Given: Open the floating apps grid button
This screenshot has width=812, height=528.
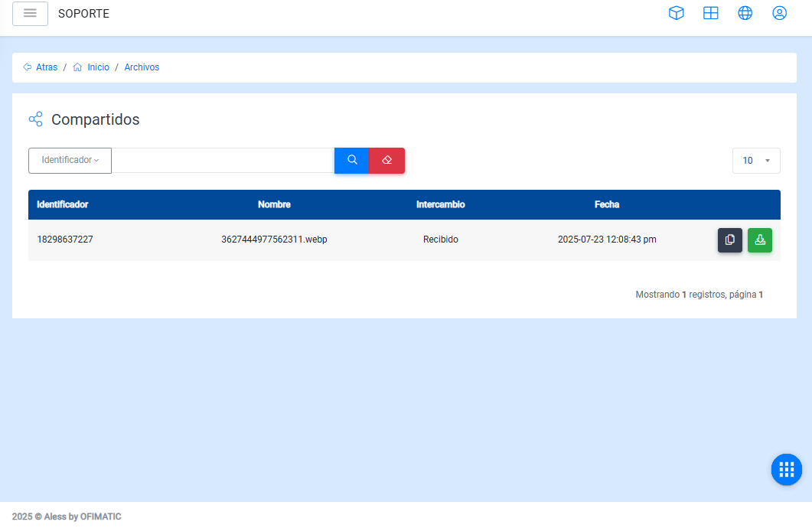Looking at the screenshot, I should point(786,470).
